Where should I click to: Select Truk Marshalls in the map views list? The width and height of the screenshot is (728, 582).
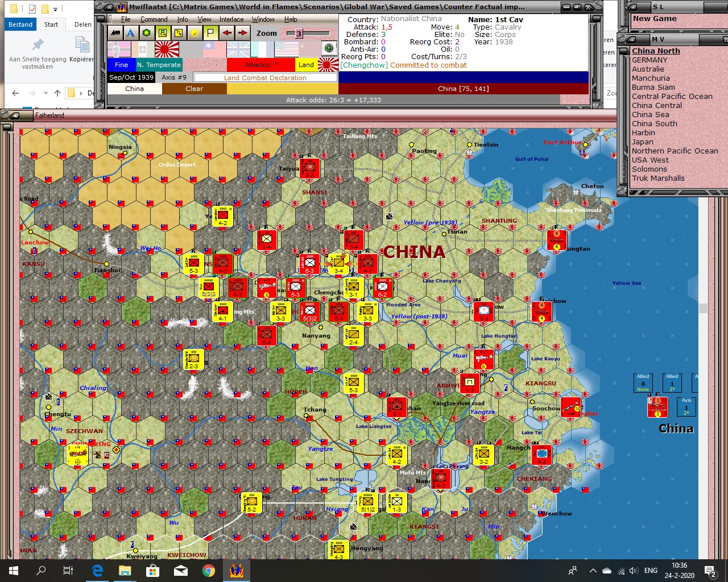(659, 178)
